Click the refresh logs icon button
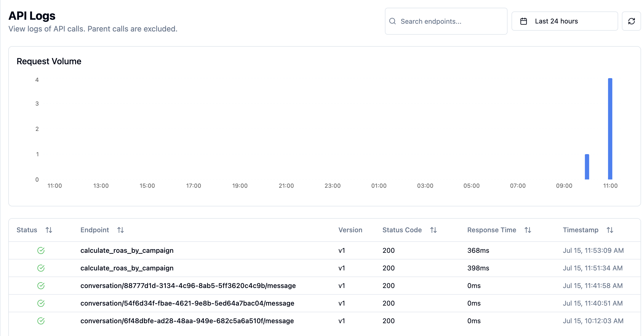Image resolution: width=644 pixels, height=336 pixels. (631, 21)
